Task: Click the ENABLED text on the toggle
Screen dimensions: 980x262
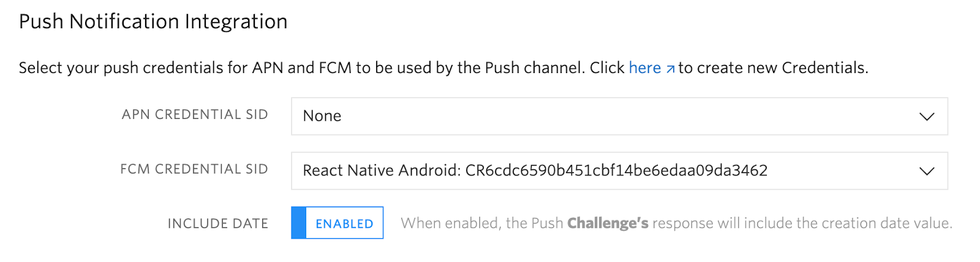Action: tap(344, 224)
